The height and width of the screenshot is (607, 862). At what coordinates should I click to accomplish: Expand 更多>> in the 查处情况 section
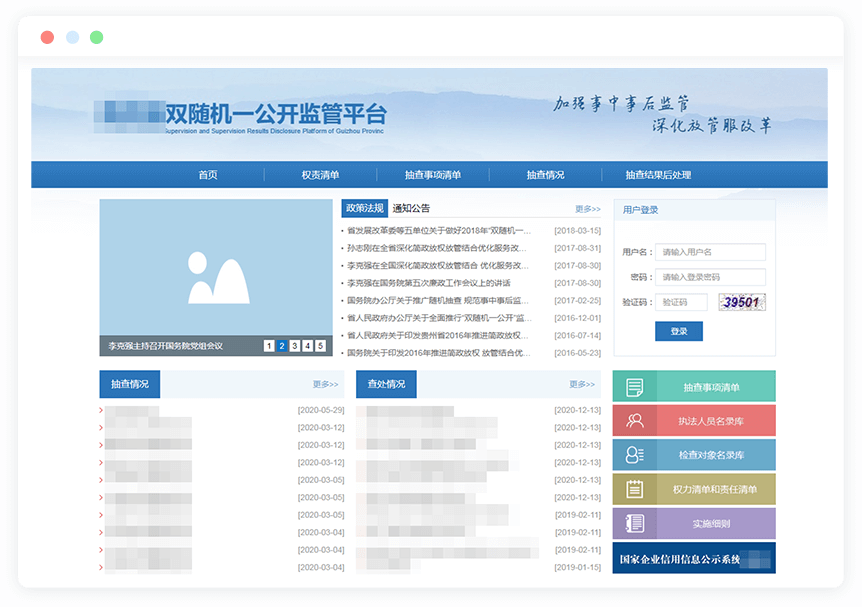(x=582, y=384)
